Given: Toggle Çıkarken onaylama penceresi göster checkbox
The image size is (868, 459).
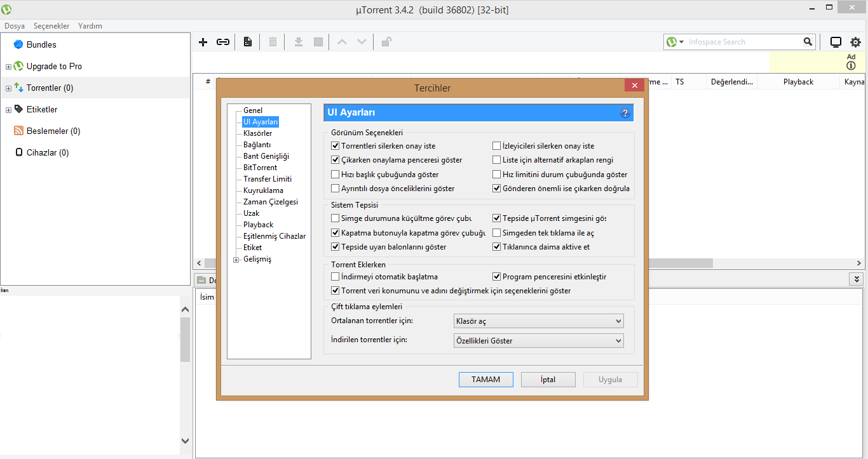Looking at the screenshot, I should pyautogui.click(x=336, y=160).
